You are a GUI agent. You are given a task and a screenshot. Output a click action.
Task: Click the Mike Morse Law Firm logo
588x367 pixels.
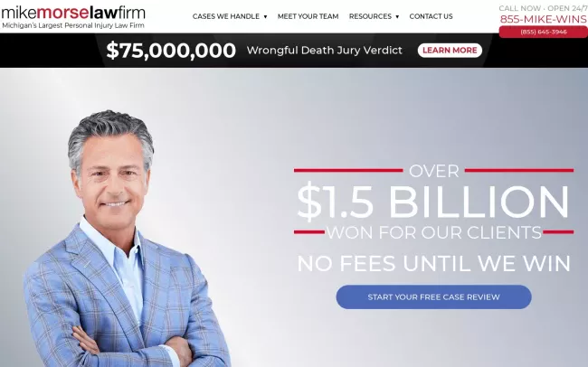coord(73,13)
